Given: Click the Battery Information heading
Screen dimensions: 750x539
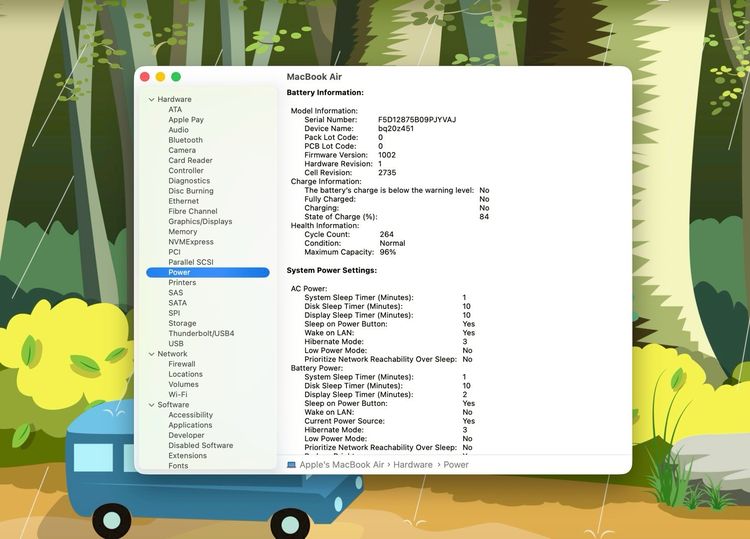Looking at the screenshot, I should (325, 93).
